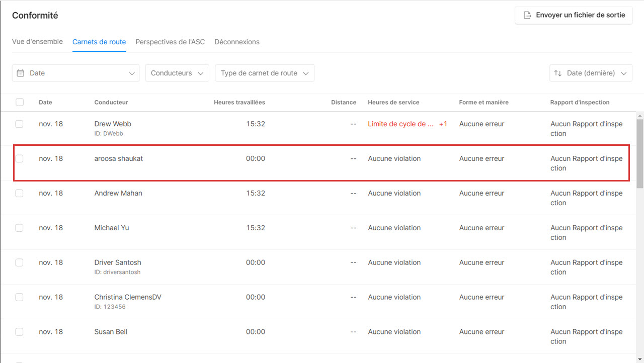This screenshot has height=363, width=644.
Task: Switch to Perspectives de l'ASC tab
Action: point(170,42)
